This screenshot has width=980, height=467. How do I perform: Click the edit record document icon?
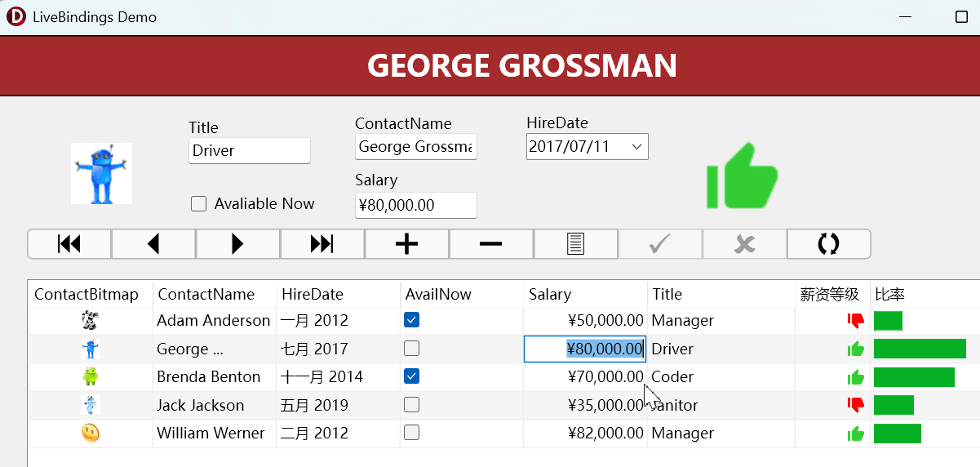coord(575,244)
